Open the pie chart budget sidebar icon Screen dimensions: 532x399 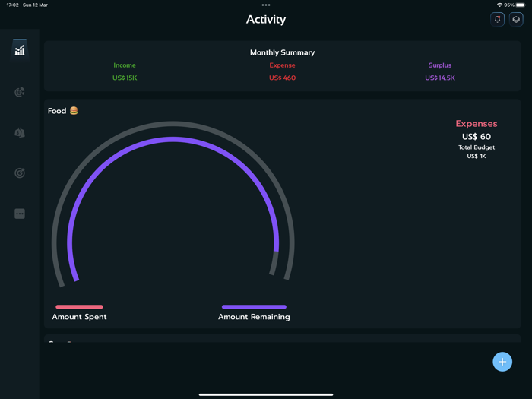coord(20,92)
